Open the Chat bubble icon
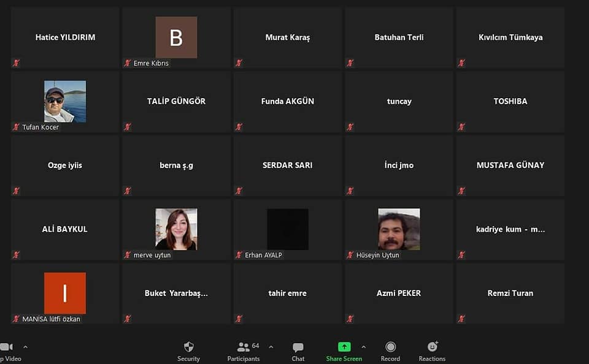The height and width of the screenshot is (364, 589). tap(298, 347)
